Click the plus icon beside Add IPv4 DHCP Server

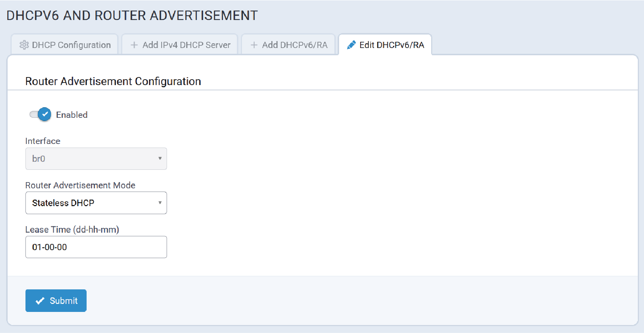pos(134,45)
